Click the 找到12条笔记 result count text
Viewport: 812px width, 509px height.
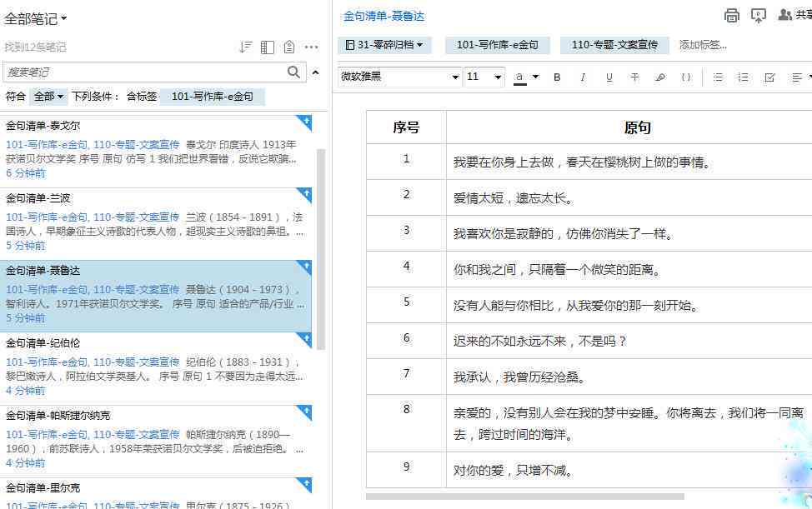coord(35,47)
